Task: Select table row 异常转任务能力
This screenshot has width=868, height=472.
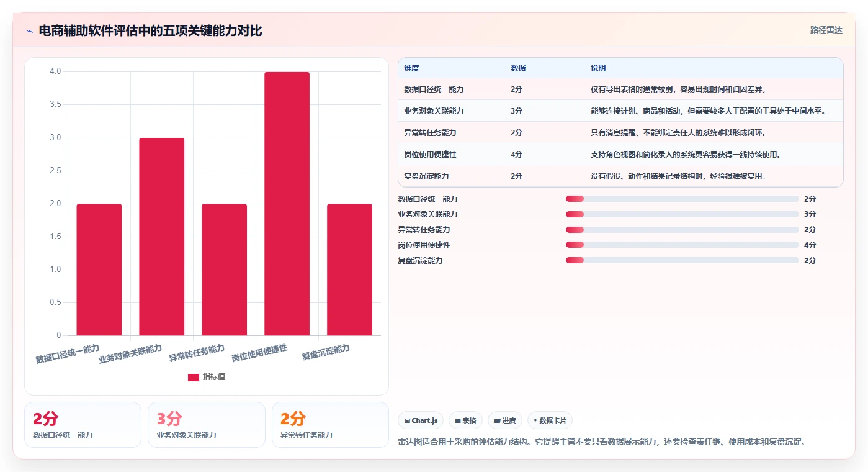Action: [620, 133]
